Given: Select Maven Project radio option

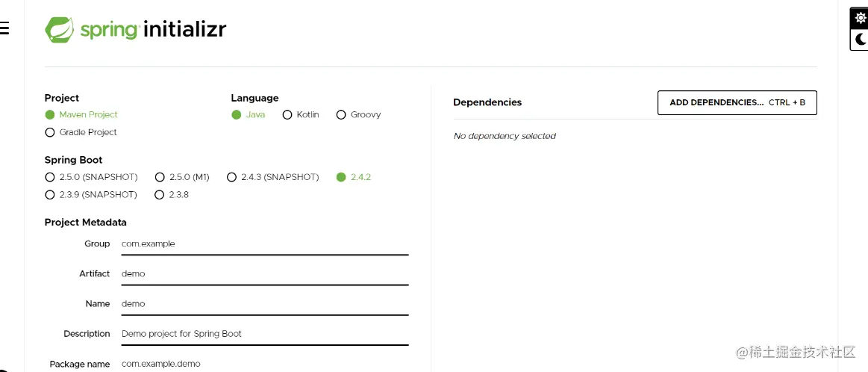Looking at the screenshot, I should point(81,115).
